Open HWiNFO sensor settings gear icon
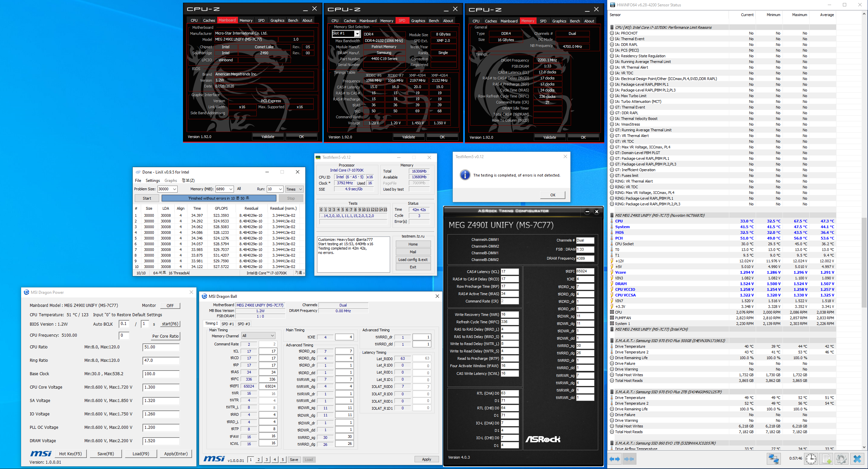The height and width of the screenshot is (469, 868). [841, 459]
